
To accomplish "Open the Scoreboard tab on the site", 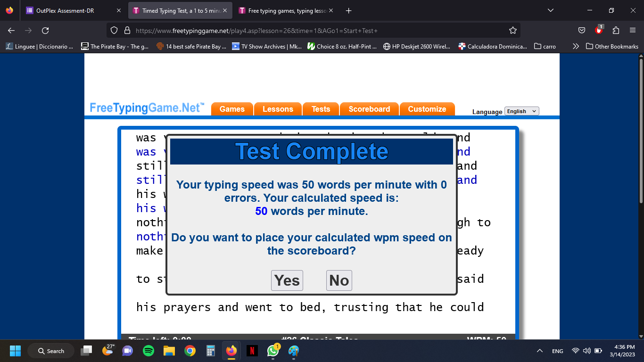I will (369, 109).
